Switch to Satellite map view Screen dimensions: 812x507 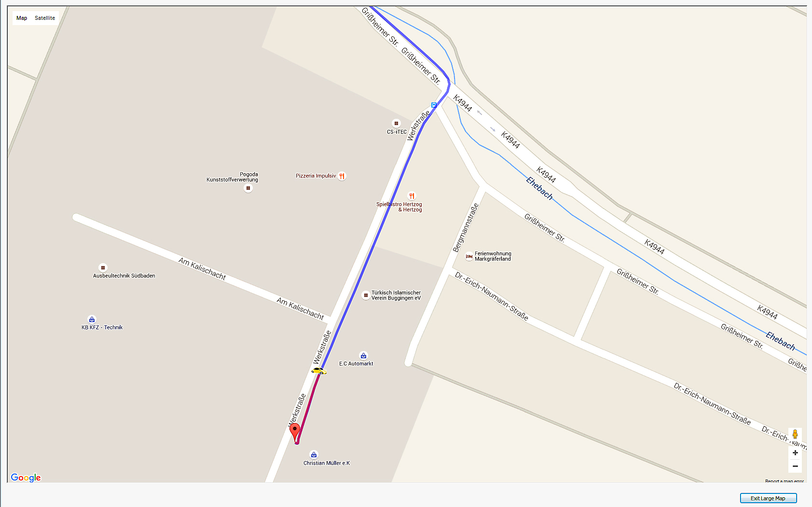[x=45, y=18]
